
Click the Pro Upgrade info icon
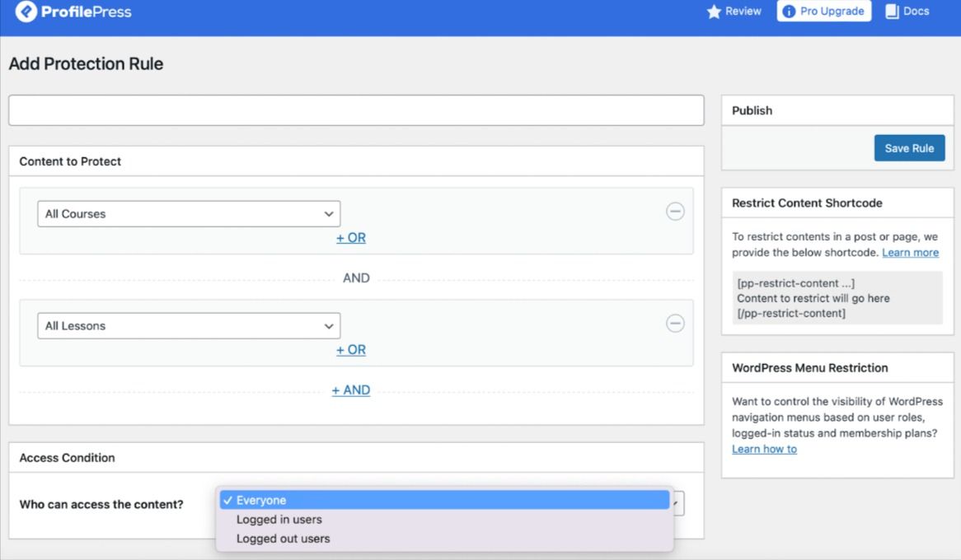click(789, 12)
